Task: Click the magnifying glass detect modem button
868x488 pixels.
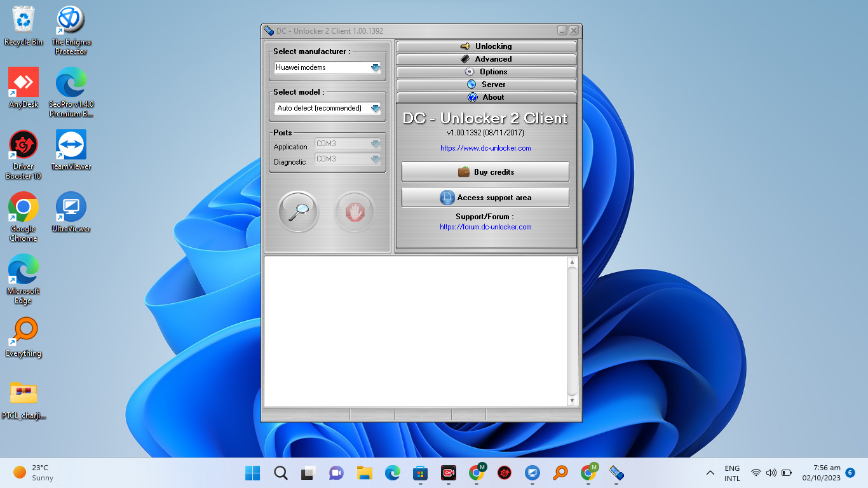Action: (298, 212)
